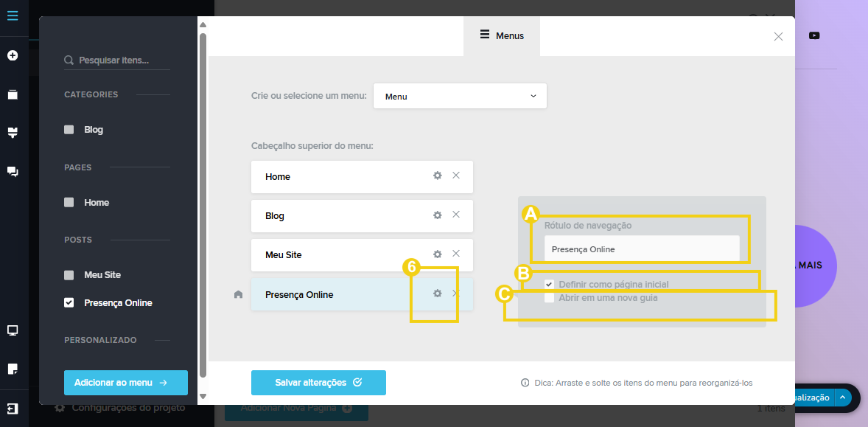Screen dimensions: 868x427
Task: Open settings gear for Home menu item
Action: point(437,176)
